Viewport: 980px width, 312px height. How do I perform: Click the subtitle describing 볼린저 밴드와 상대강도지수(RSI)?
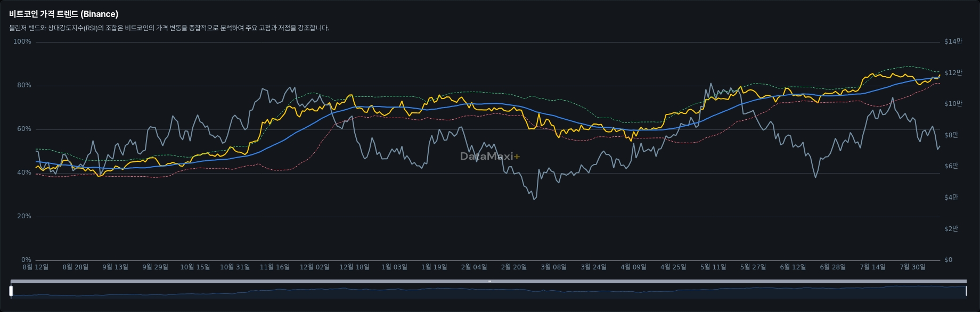pyautogui.click(x=169, y=28)
